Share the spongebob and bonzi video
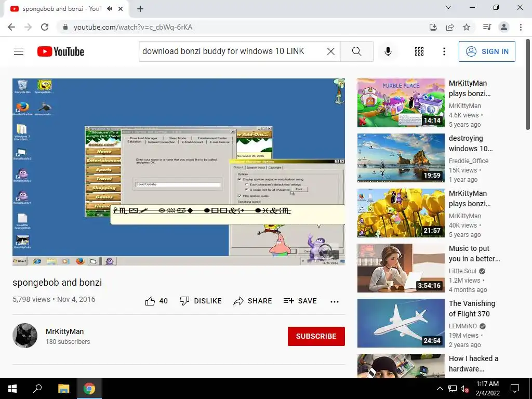 [x=253, y=301]
